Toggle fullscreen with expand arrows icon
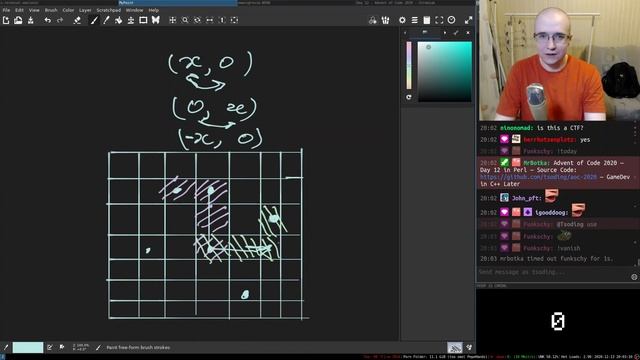The width and height of the screenshot is (640, 360). [468, 20]
